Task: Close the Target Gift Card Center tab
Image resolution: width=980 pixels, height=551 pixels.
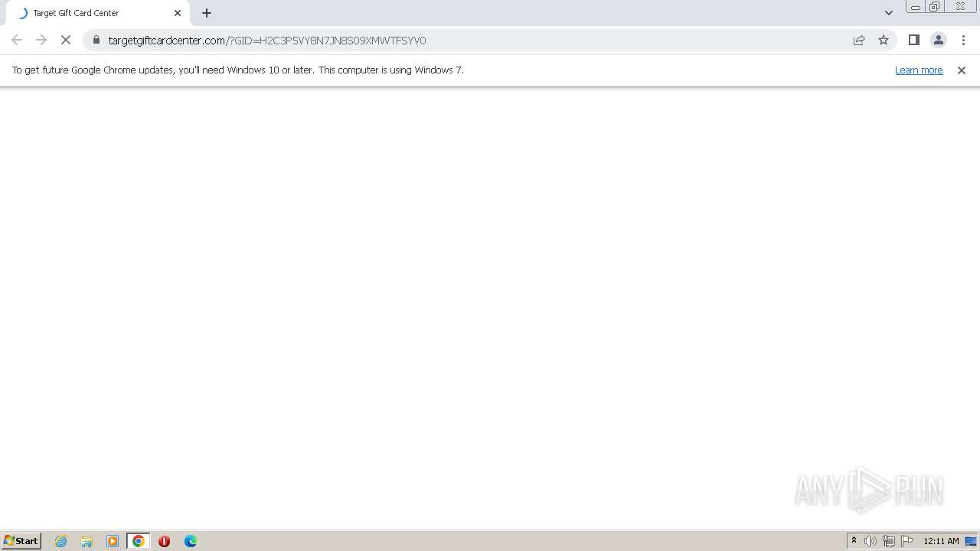Action: tap(178, 13)
